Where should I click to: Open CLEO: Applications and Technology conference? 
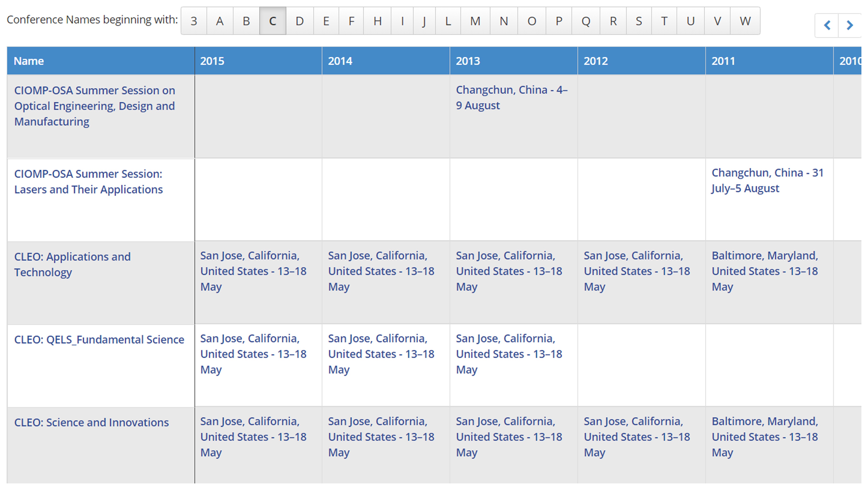pyautogui.click(x=72, y=264)
